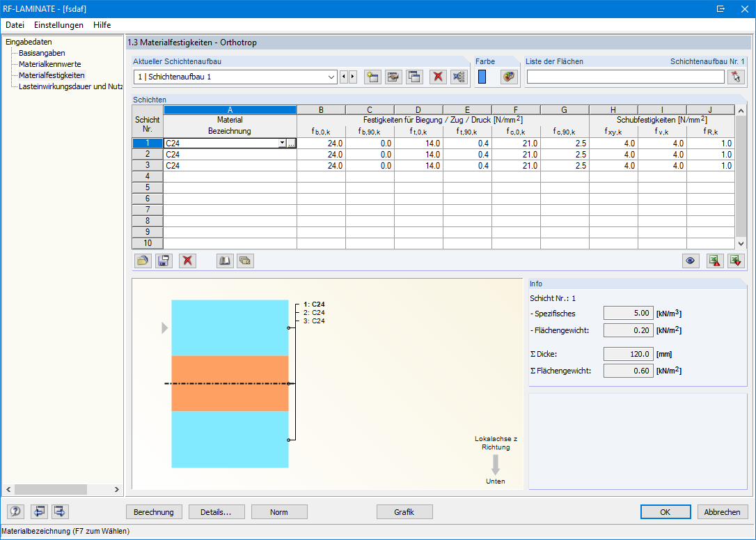756x540 pixels.
Task: Open Lasteinwirkungsdauer und Nutz tree entry
Action: [x=70, y=86]
